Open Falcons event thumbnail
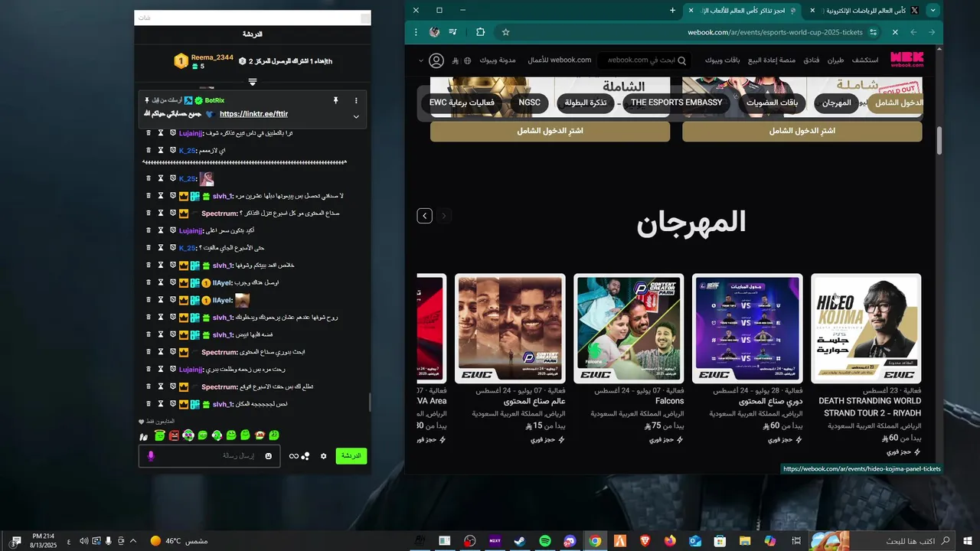This screenshot has width=980, height=551. (629, 328)
